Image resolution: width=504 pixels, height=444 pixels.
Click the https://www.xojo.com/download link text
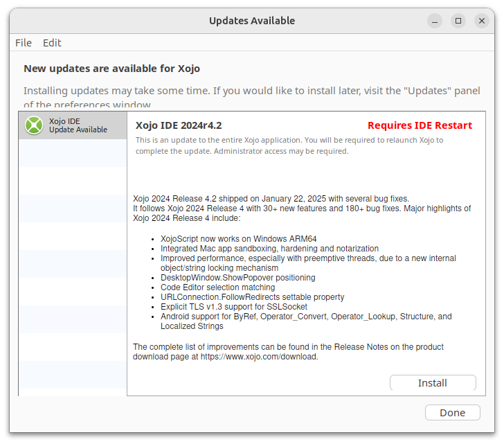259,357
